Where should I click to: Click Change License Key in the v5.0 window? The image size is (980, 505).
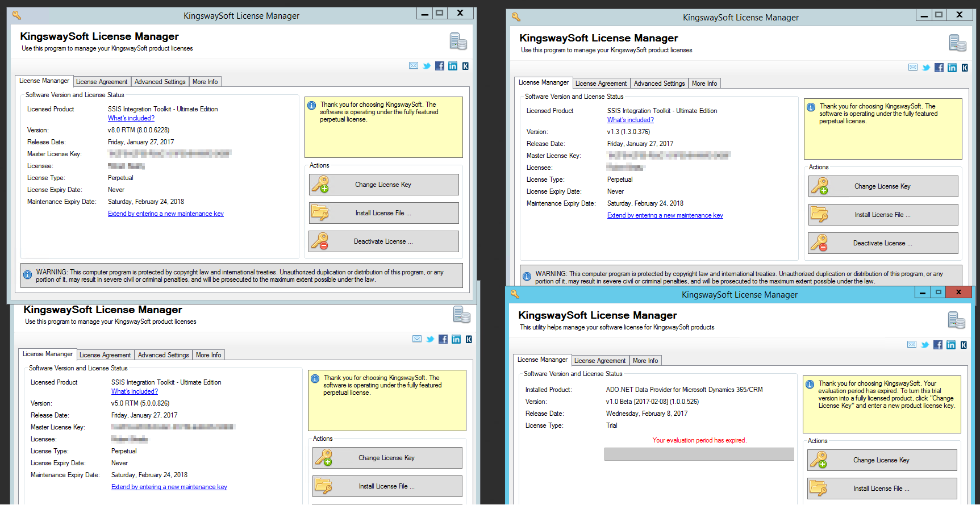point(387,458)
